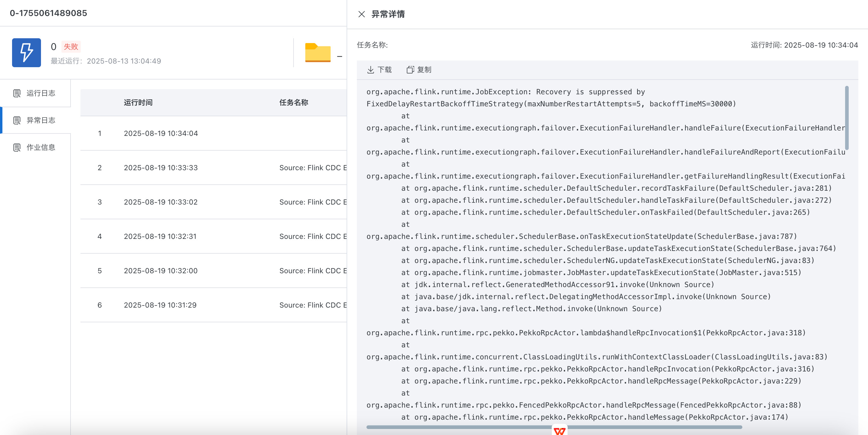Close the exception details panel

tap(361, 14)
